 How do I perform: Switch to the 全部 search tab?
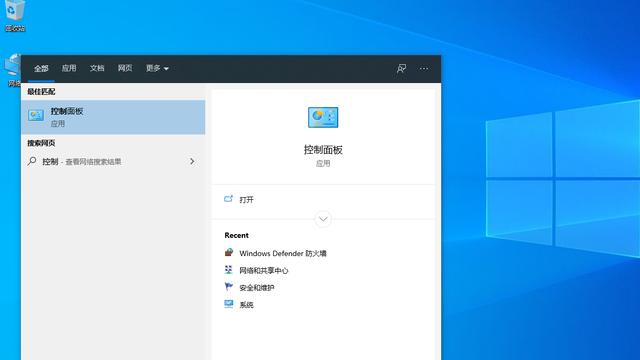[x=41, y=69]
